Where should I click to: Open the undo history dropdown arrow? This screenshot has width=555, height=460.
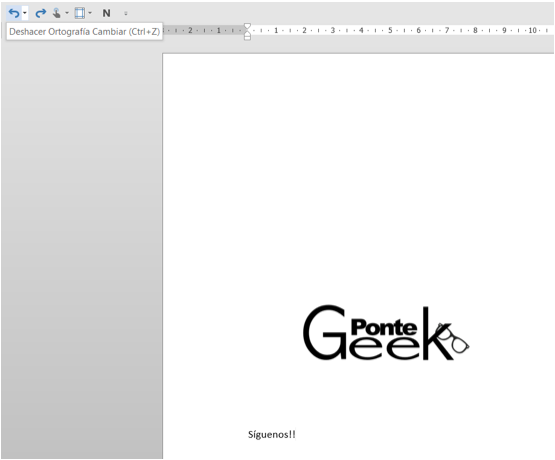coord(25,13)
